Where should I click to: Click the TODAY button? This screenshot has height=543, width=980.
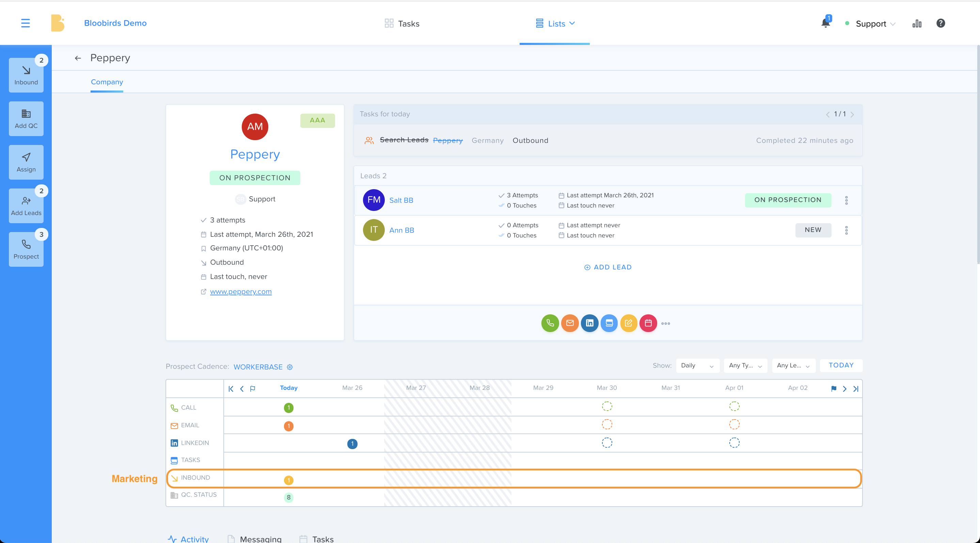tap(841, 365)
